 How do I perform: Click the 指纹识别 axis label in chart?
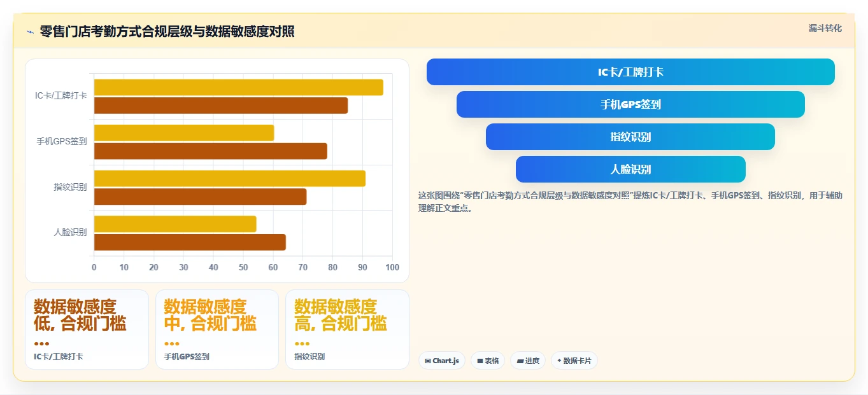[x=71, y=187]
